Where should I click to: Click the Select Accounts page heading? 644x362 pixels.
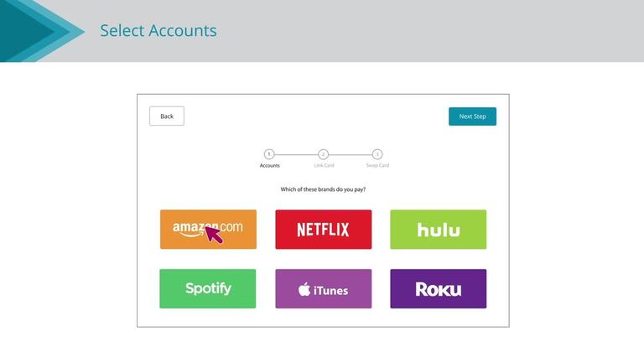click(x=158, y=31)
